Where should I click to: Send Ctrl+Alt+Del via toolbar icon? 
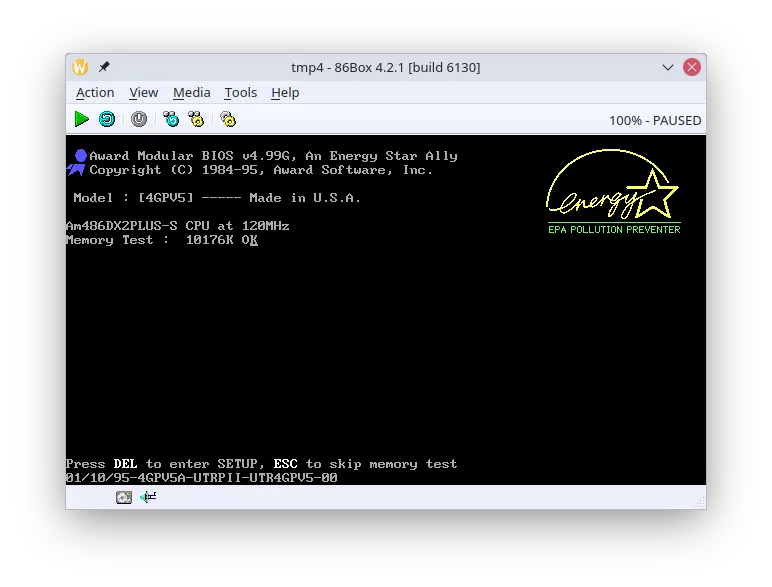(x=171, y=119)
